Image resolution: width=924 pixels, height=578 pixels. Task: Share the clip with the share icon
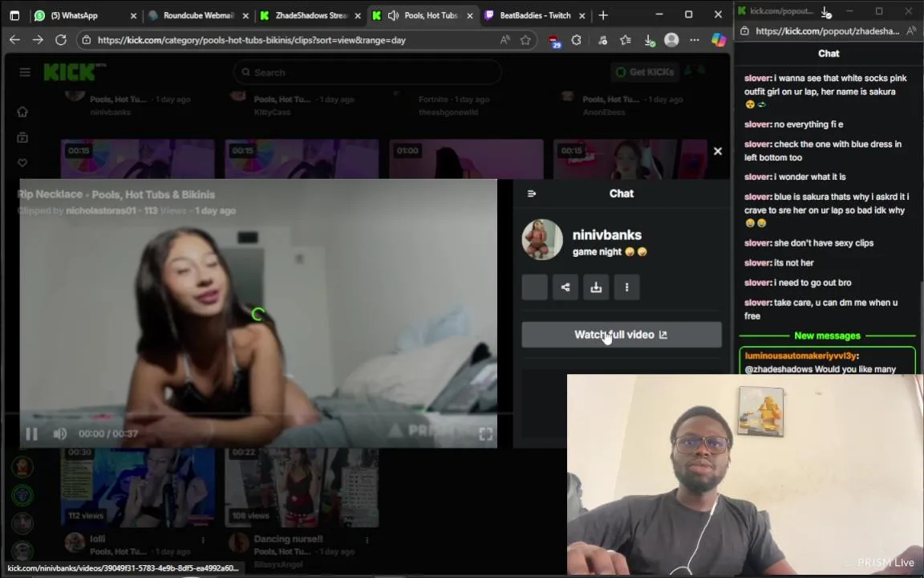pos(565,287)
